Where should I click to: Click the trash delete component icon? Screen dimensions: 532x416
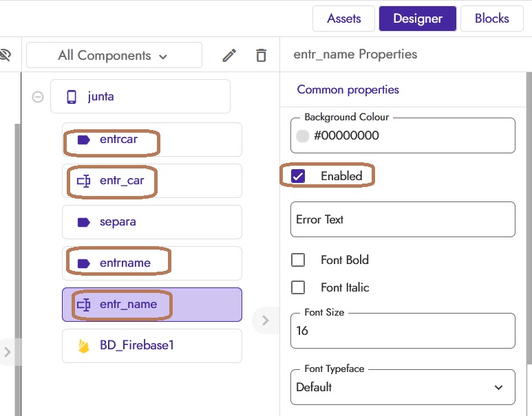(261, 56)
